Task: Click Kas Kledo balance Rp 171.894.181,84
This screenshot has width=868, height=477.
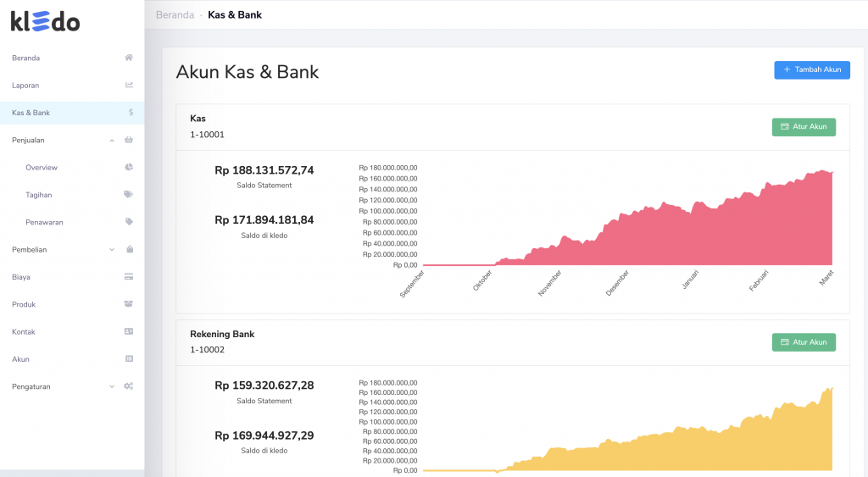Action: pyautogui.click(x=264, y=220)
